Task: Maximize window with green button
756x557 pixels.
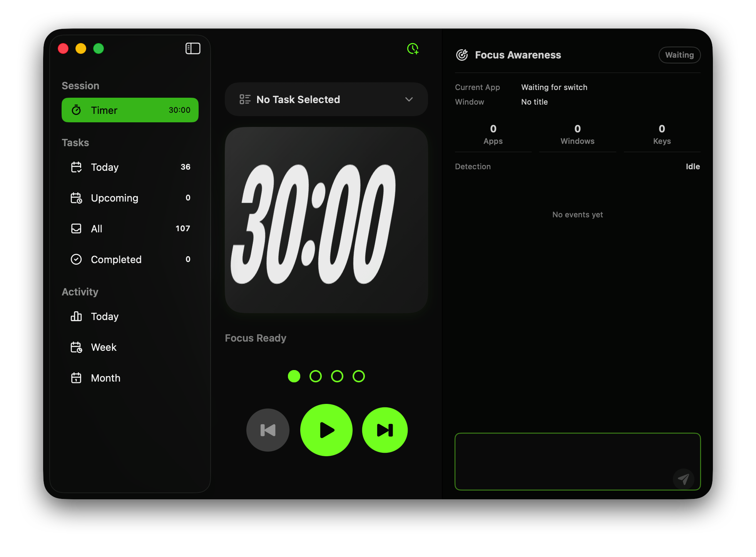Action: pos(99,48)
